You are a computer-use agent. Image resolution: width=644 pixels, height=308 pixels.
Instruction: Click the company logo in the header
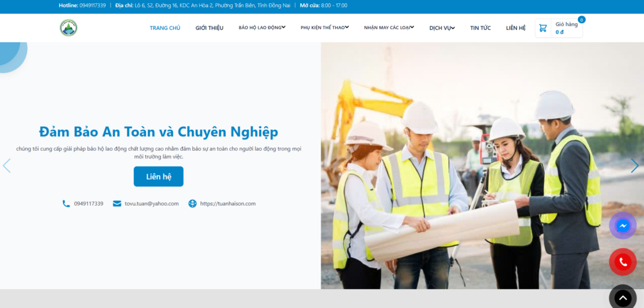click(68, 28)
